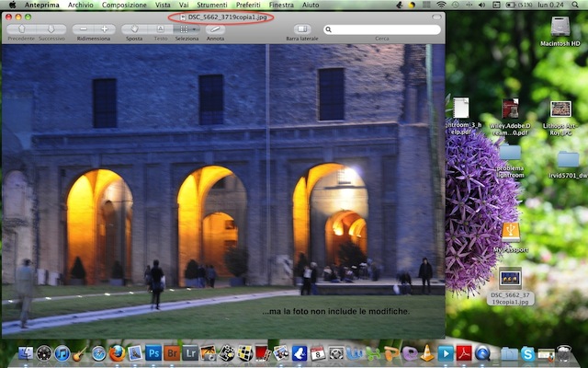Launch GarageBand from the Dock
This screenshot has height=368, width=588.
(x=80, y=353)
